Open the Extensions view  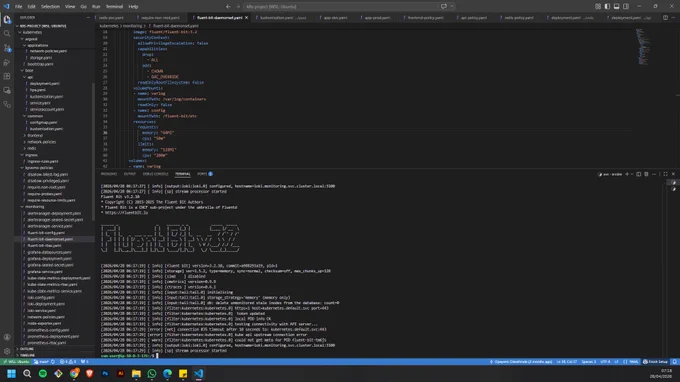(x=7, y=76)
